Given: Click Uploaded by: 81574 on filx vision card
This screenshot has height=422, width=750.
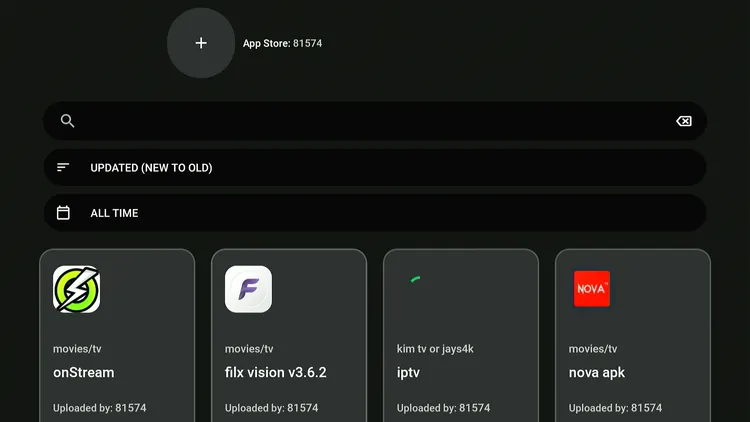Looking at the screenshot, I should tap(271, 408).
